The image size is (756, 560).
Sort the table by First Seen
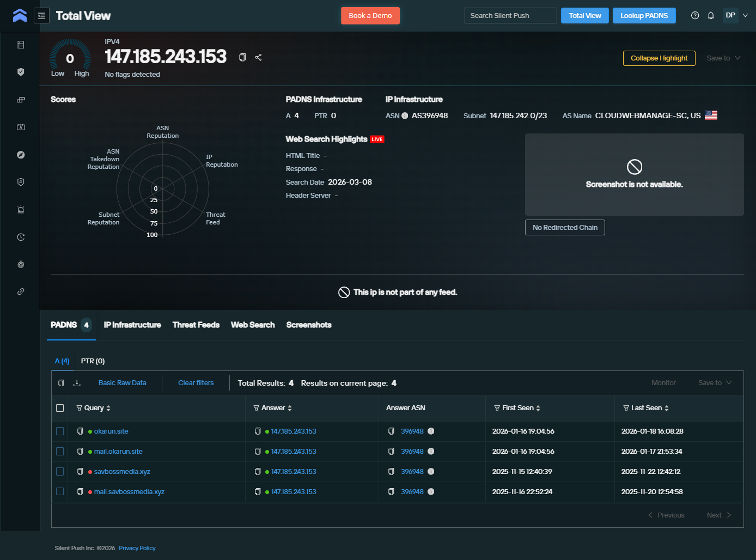pos(539,407)
